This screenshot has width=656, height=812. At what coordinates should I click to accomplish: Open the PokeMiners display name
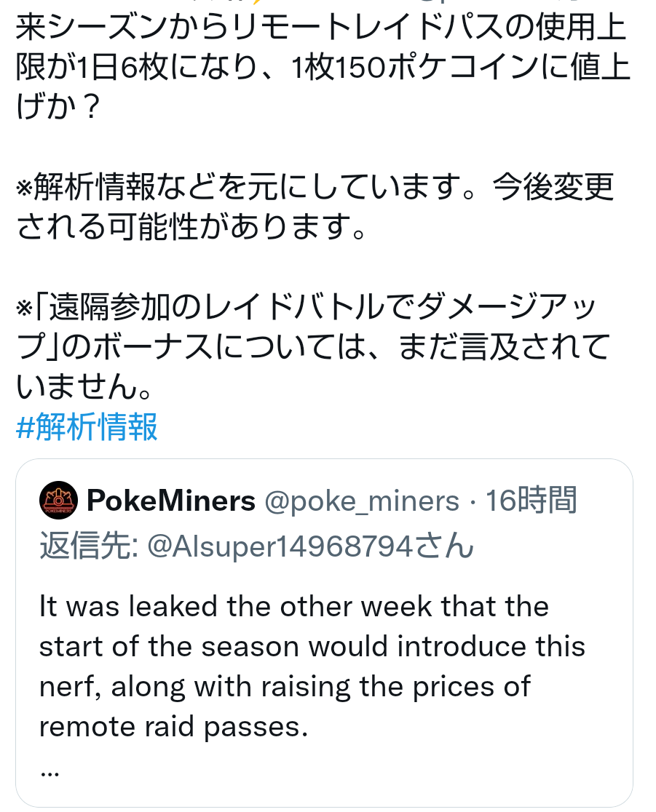(x=171, y=501)
